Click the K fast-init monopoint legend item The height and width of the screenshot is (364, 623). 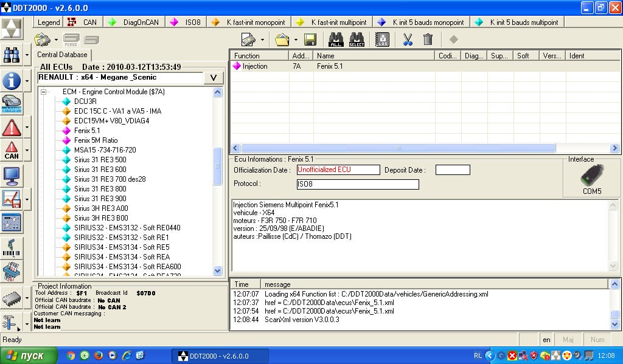[x=249, y=22]
